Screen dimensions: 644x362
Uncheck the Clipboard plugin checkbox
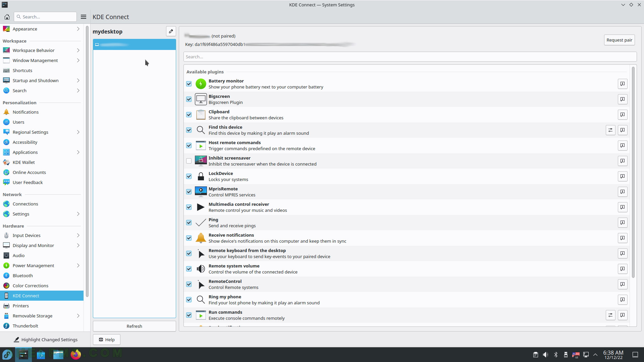point(189,115)
